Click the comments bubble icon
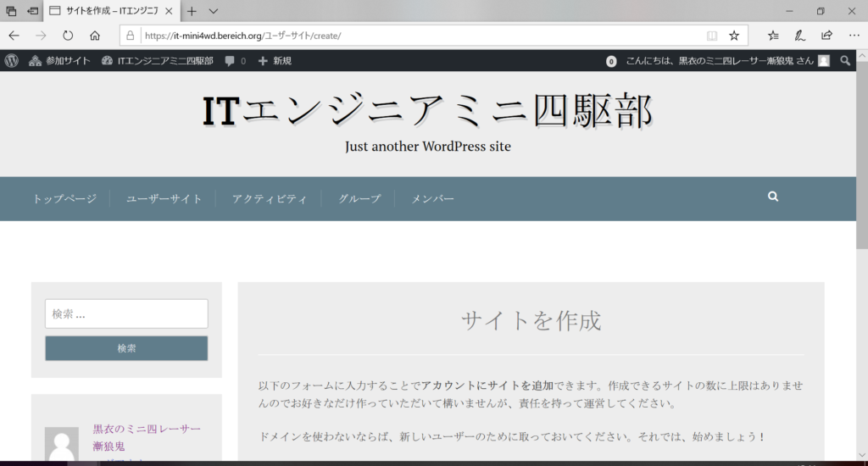Screen dimensions: 868x466 [x=235, y=61]
